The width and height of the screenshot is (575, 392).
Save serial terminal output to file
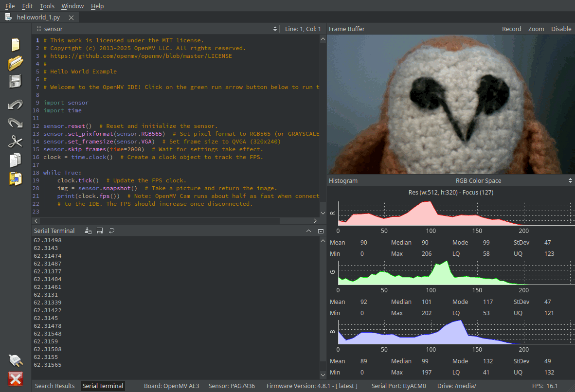tap(100, 231)
